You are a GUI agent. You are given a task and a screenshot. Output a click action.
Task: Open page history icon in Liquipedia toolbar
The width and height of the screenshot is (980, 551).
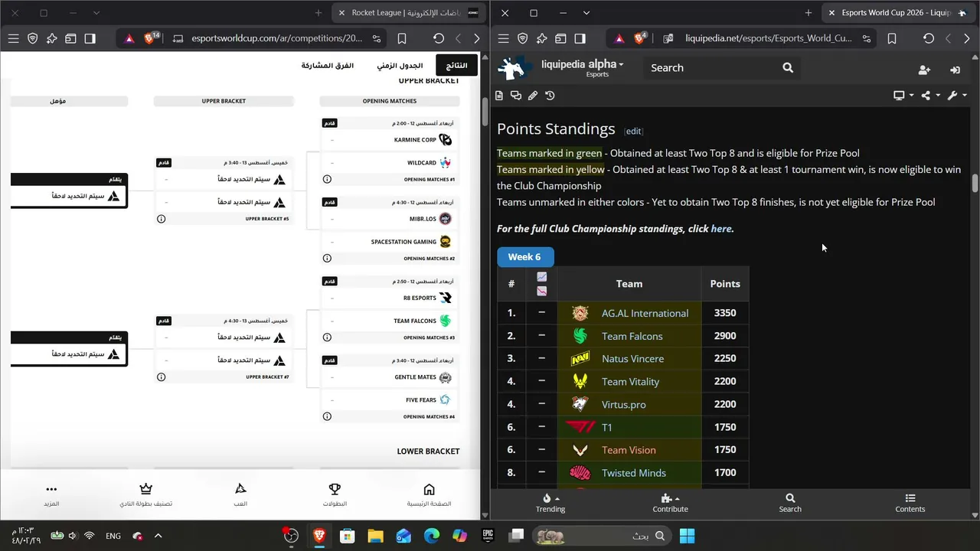tap(550, 96)
